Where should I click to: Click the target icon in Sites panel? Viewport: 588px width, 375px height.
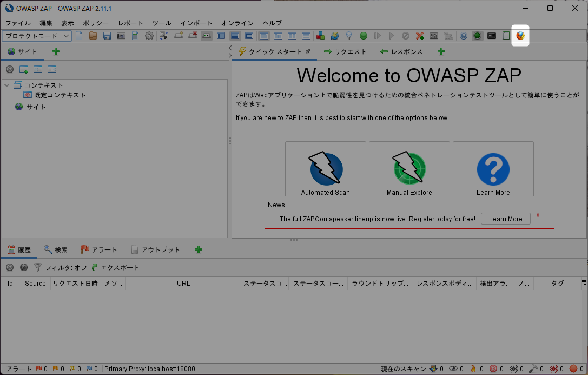[10, 69]
